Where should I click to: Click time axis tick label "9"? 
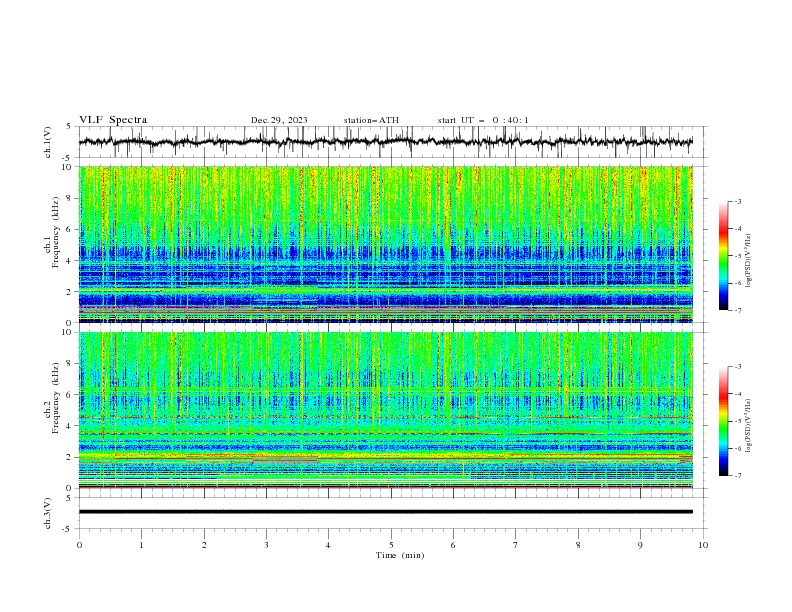tap(640, 545)
